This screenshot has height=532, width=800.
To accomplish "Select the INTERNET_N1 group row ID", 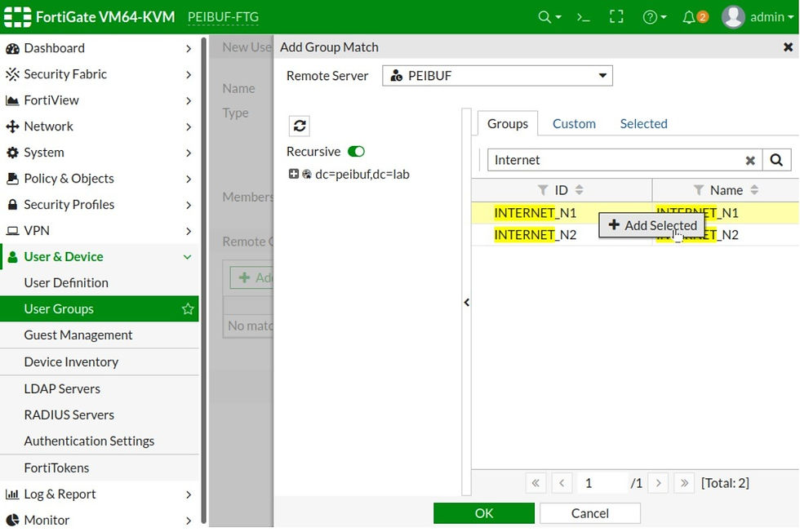I will coord(536,213).
